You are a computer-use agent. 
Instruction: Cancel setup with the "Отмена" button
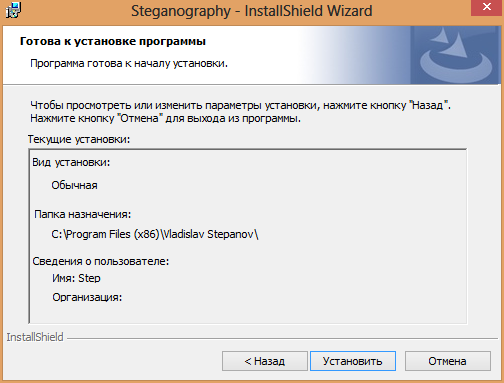(447, 361)
